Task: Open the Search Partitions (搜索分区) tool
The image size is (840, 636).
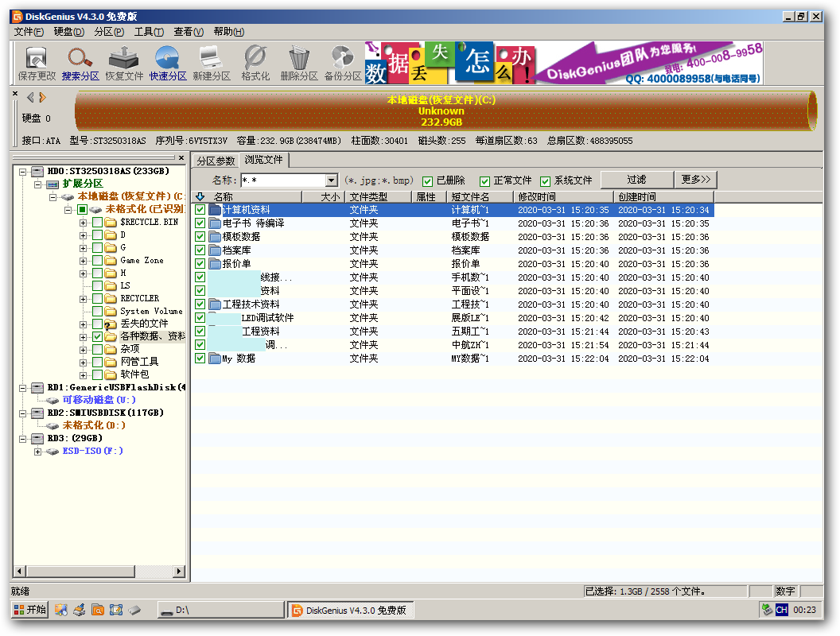Action: [x=80, y=63]
